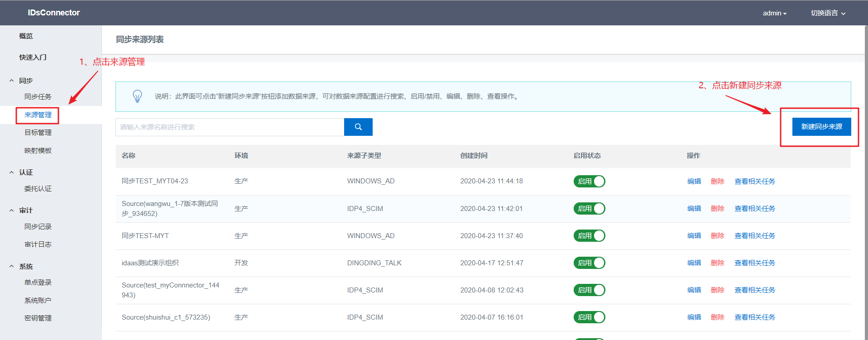Image resolution: width=868 pixels, height=340 pixels.
Task: Select 来源管理 in the sidebar
Action: point(38,115)
